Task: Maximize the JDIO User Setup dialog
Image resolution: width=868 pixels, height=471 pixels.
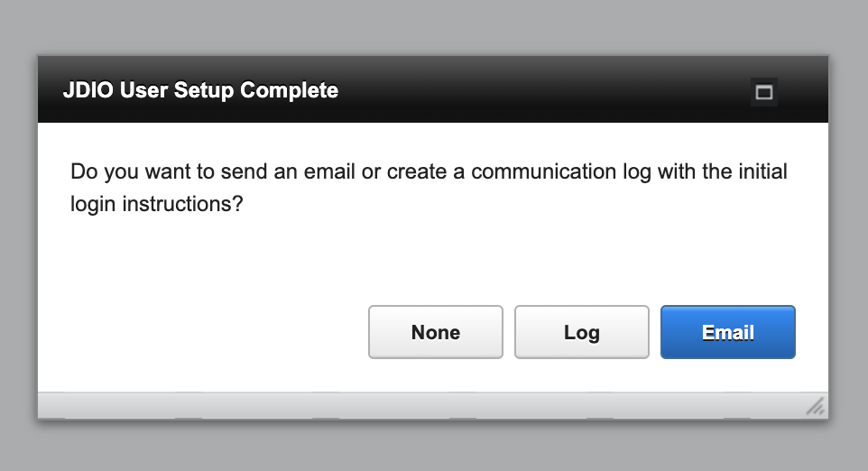Action: point(764,92)
